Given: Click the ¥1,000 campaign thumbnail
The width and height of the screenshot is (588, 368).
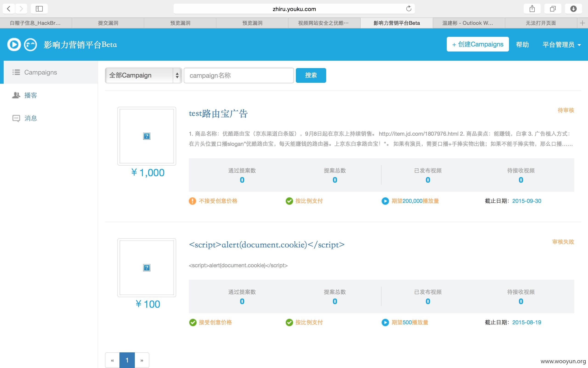Looking at the screenshot, I should pos(147,136).
